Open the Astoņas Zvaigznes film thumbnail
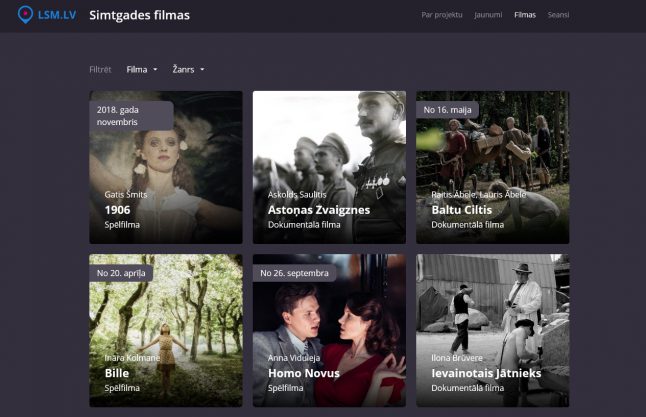The width and height of the screenshot is (646, 417). coord(329,168)
